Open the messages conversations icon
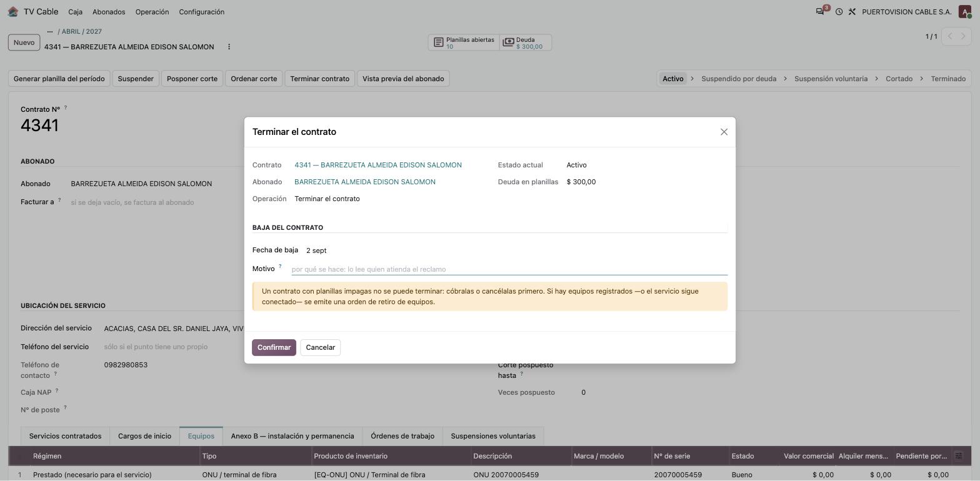Image resolution: width=980 pixels, height=481 pixels. (x=820, y=12)
